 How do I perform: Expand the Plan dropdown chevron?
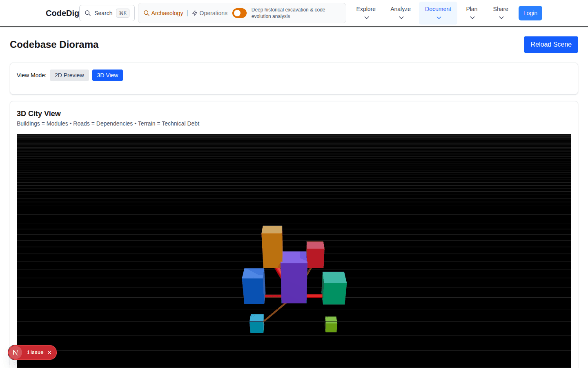(472, 17)
